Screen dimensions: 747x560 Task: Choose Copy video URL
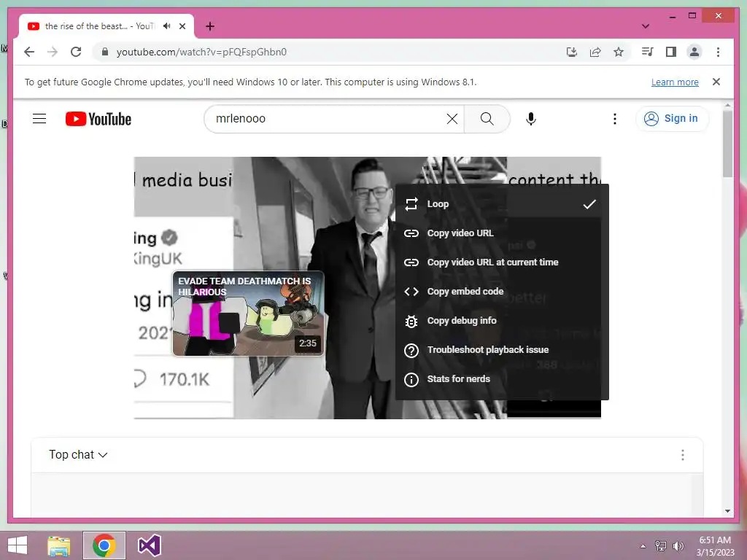click(x=502, y=233)
